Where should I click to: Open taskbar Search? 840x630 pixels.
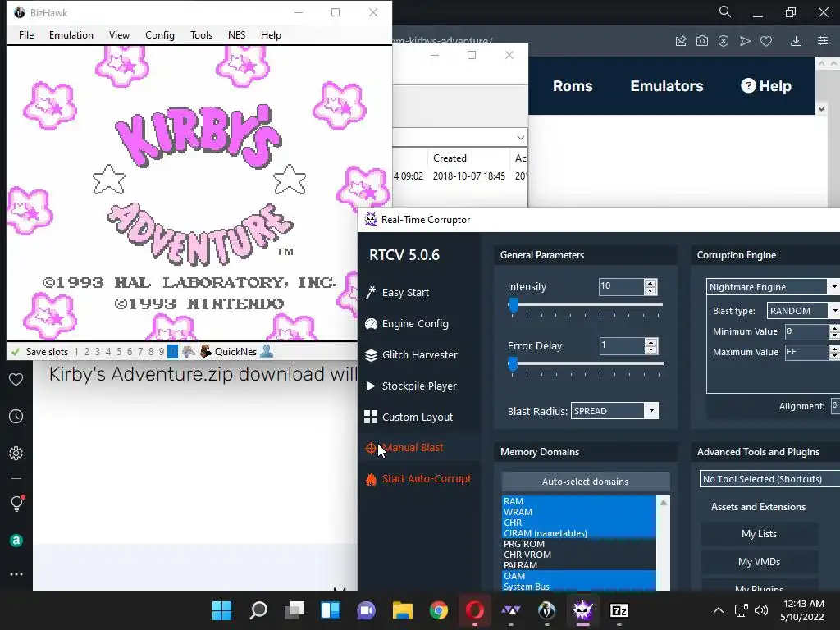point(258,610)
